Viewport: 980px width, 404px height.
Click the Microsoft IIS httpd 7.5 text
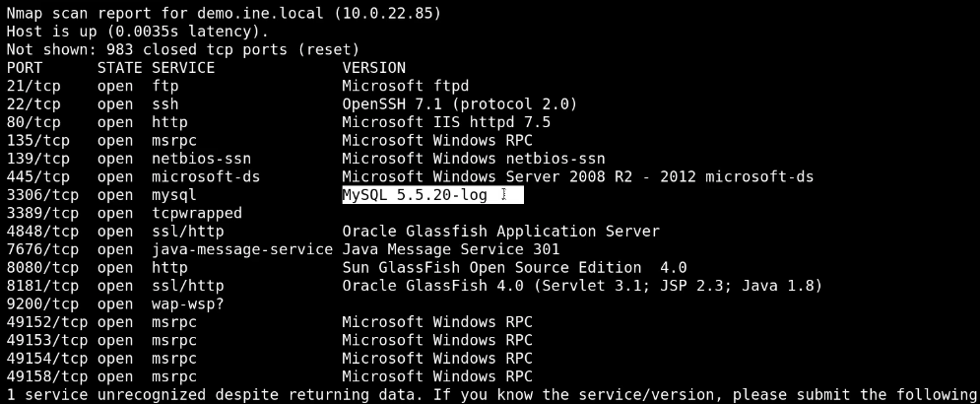446,123
